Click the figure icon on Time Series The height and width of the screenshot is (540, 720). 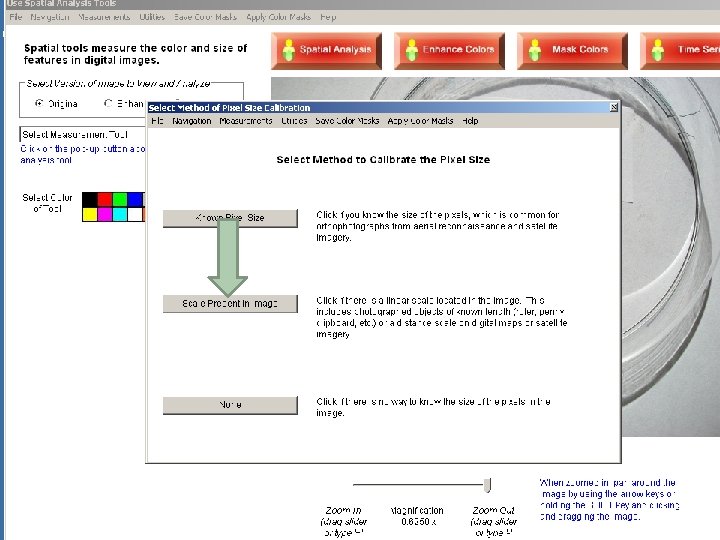tap(658, 50)
